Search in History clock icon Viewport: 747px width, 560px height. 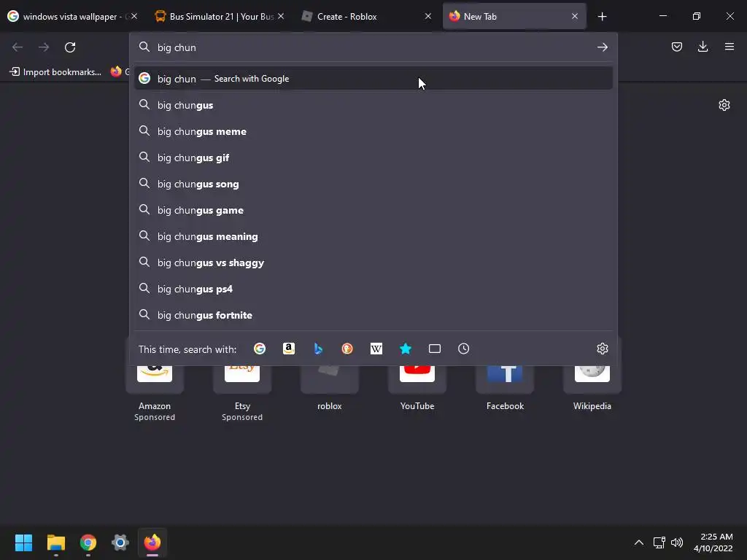pos(463,349)
